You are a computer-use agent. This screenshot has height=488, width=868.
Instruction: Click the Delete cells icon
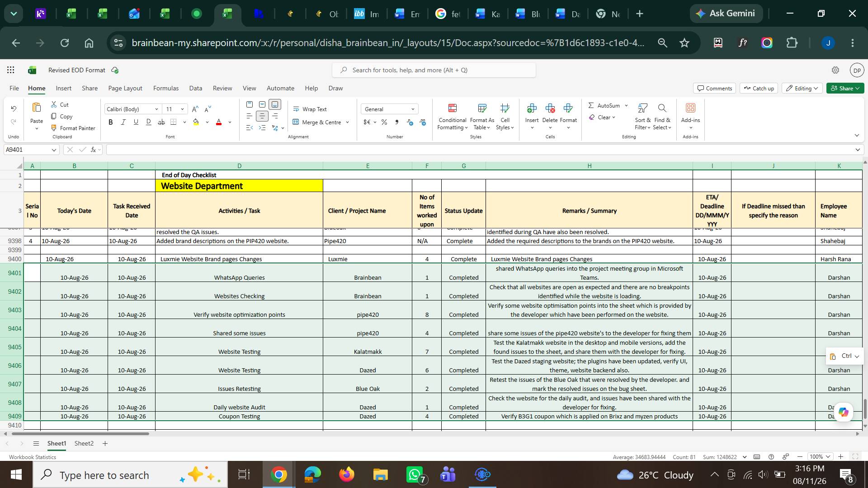550,108
